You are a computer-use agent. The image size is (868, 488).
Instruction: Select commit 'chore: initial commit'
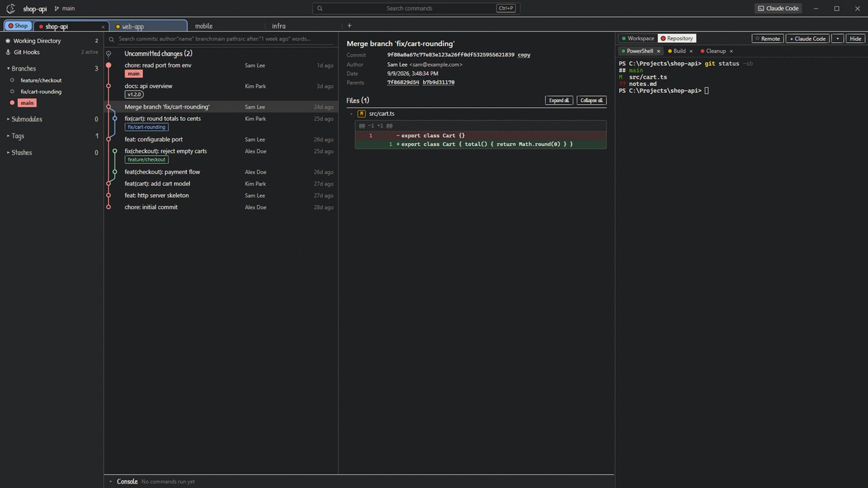[x=221, y=207]
